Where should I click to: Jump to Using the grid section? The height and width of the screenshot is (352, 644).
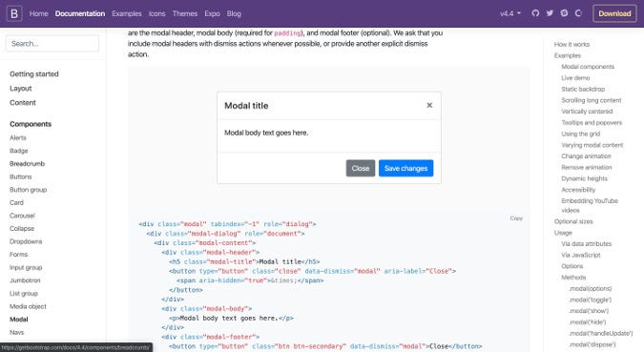pos(580,134)
